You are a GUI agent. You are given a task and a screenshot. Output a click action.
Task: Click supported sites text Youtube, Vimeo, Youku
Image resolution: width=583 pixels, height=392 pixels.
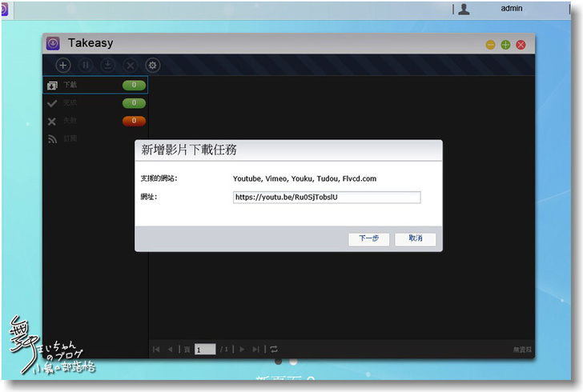tap(304, 178)
